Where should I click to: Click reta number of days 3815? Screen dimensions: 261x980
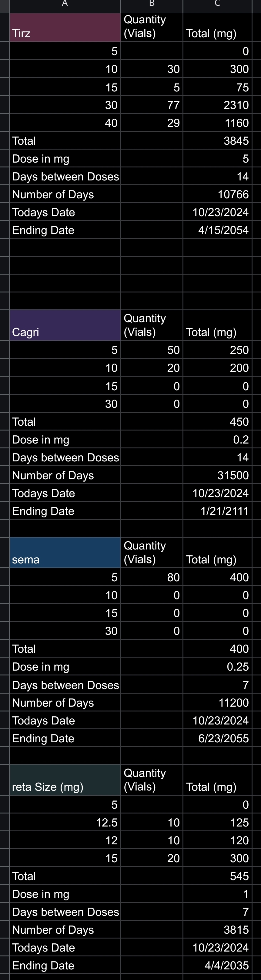(x=217, y=930)
